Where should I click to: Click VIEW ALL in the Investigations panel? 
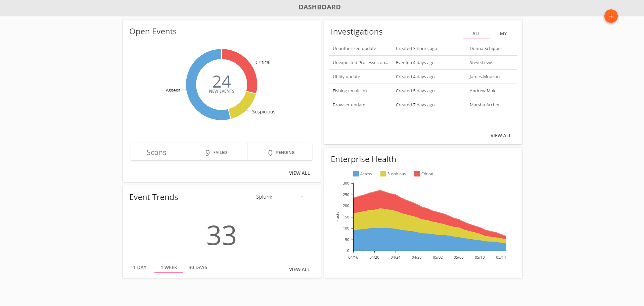pyautogui.click(x=501, y=136)
